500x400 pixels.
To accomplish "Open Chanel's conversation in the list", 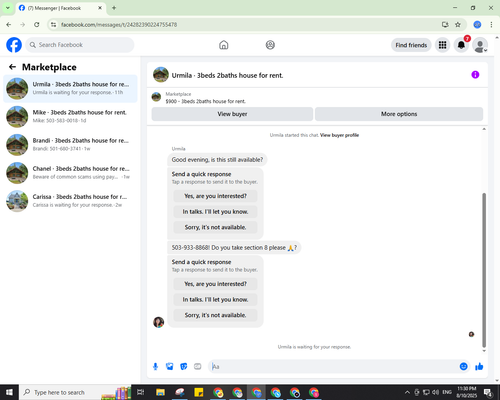I will 70,173.
